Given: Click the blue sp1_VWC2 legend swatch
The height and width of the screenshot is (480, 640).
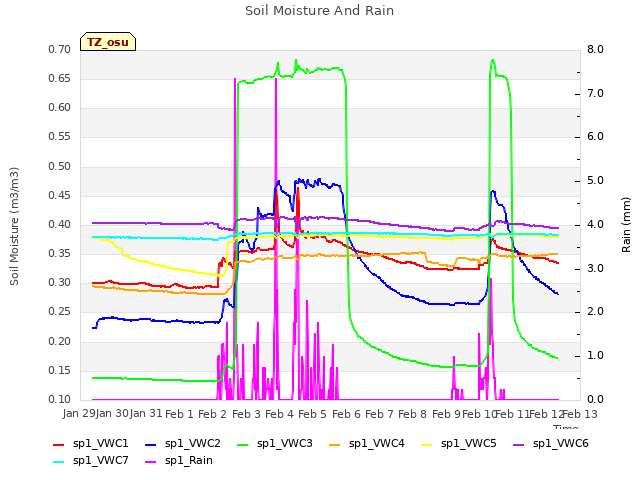Looking at the screenshot, I should 151,444.
